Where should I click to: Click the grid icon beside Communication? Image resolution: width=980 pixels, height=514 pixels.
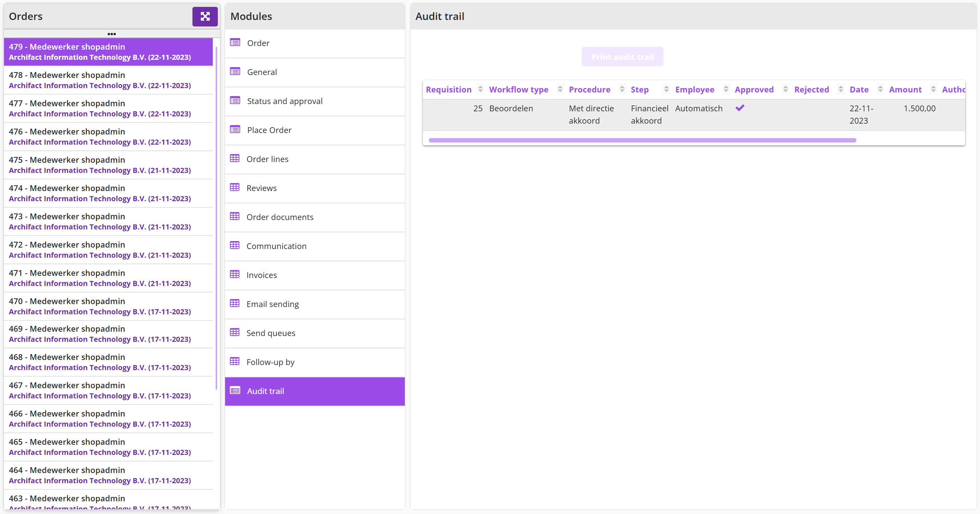tap(235, 245)
